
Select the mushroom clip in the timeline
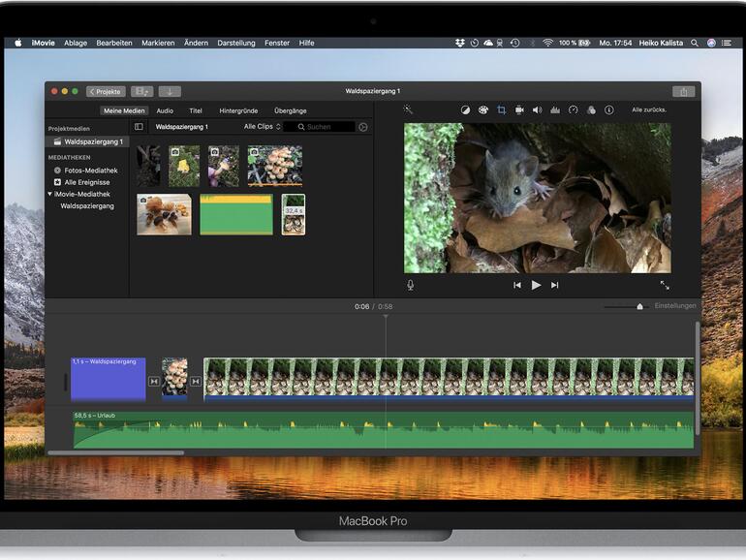point(174,378)
